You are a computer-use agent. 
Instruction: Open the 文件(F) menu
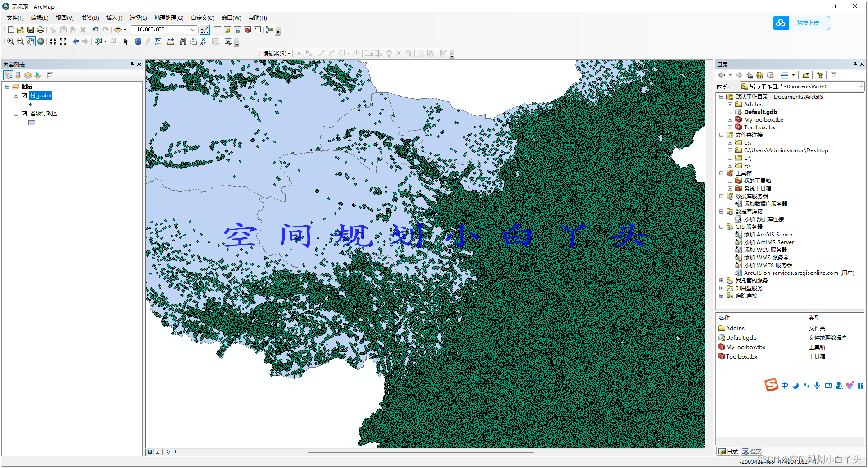(x=15, y=18)
